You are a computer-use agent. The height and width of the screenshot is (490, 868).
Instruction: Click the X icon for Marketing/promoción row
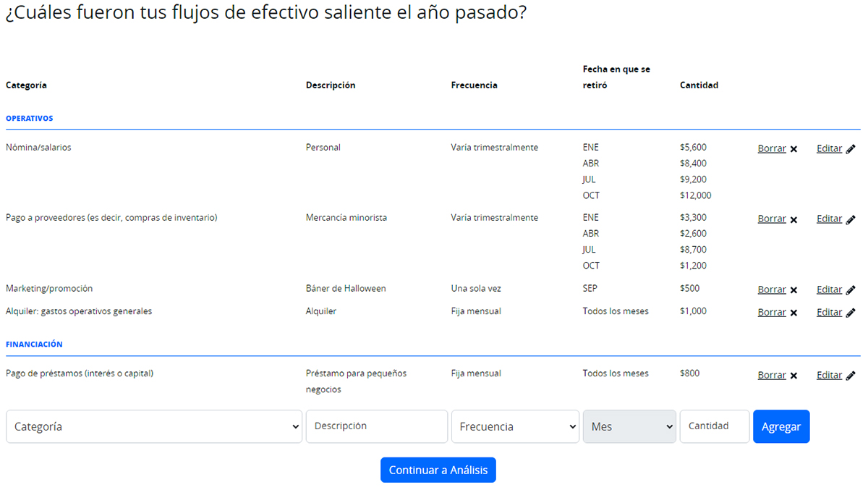coord(793,290)
